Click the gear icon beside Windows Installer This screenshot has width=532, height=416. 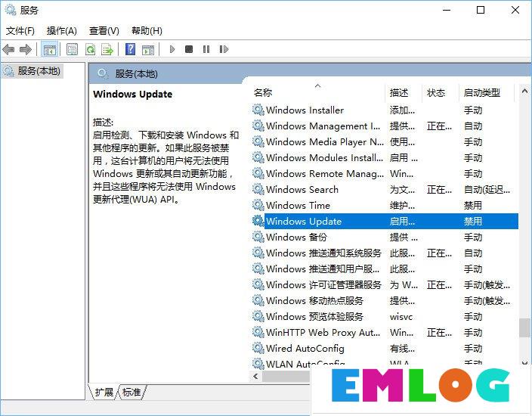click(258, 110)
